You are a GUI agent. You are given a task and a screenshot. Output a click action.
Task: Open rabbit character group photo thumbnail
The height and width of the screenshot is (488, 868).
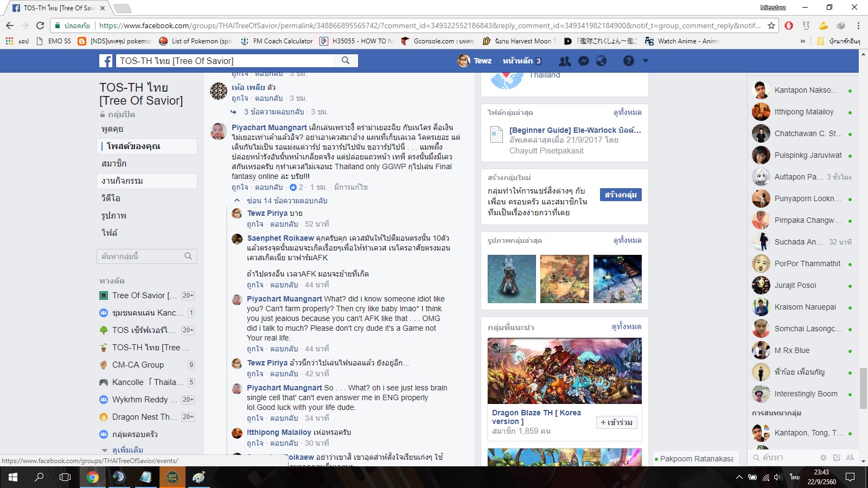coord(512,279)
